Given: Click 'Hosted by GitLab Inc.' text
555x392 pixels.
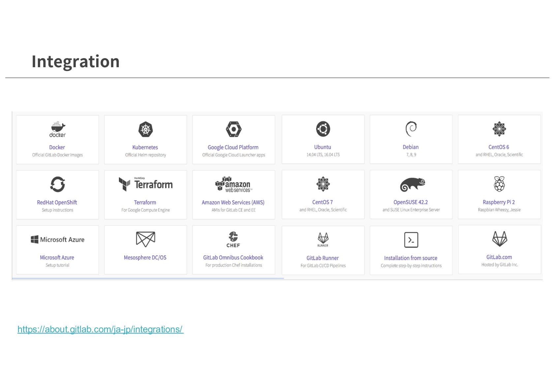Looking at the screenshot, I should click(x=500, y=265).
